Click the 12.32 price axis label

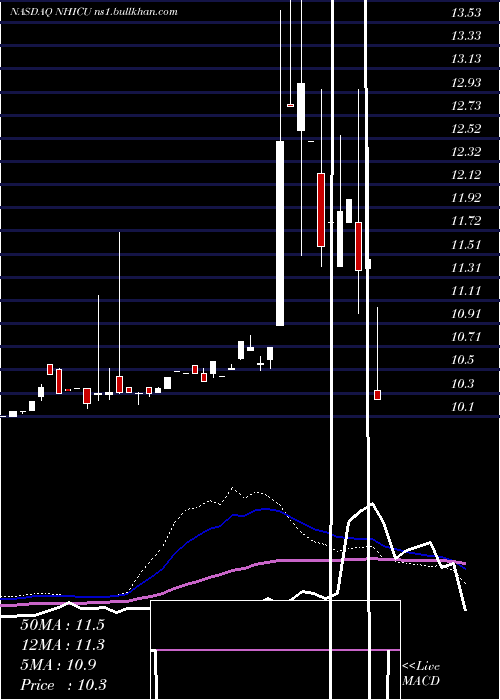pos(466,152)
